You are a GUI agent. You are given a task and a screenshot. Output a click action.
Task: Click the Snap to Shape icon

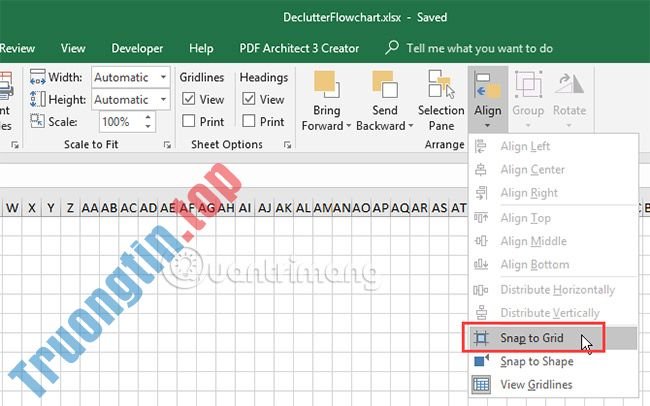point(481,361)
